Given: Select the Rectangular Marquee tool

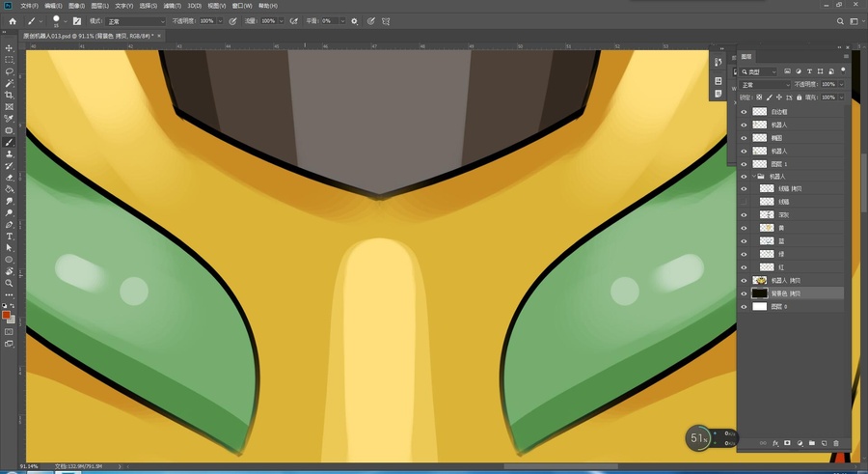Looking at the screenshot, I should pos(9,60).
